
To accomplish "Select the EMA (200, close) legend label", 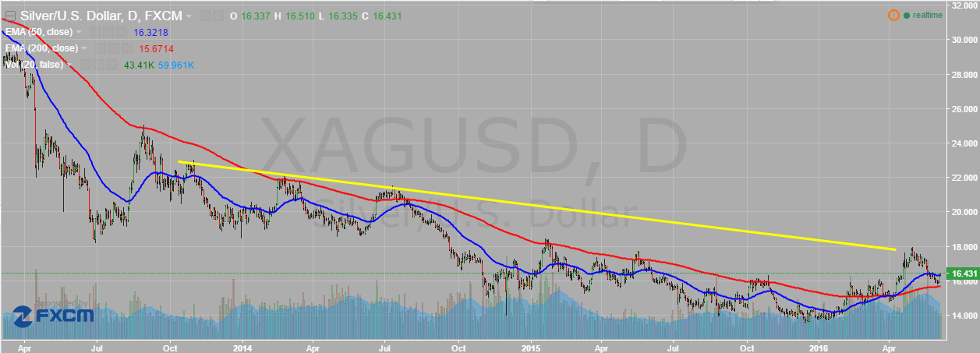I will coord(41,48).
